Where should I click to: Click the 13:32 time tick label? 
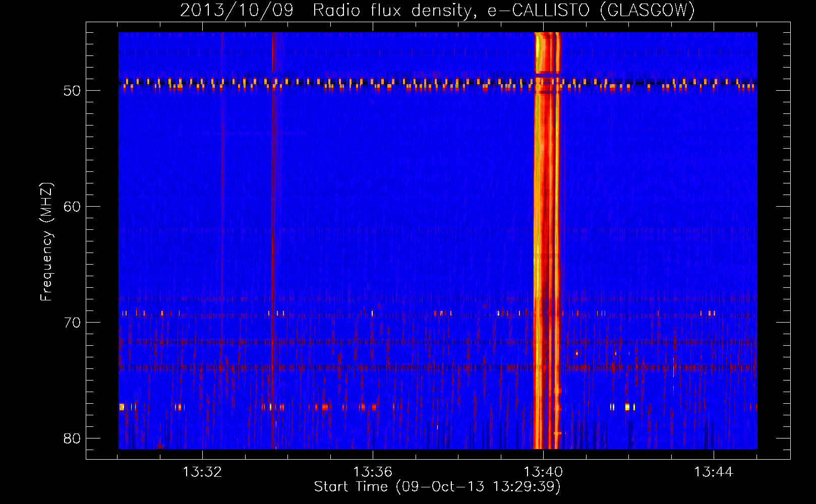click(x=202, y=472)
